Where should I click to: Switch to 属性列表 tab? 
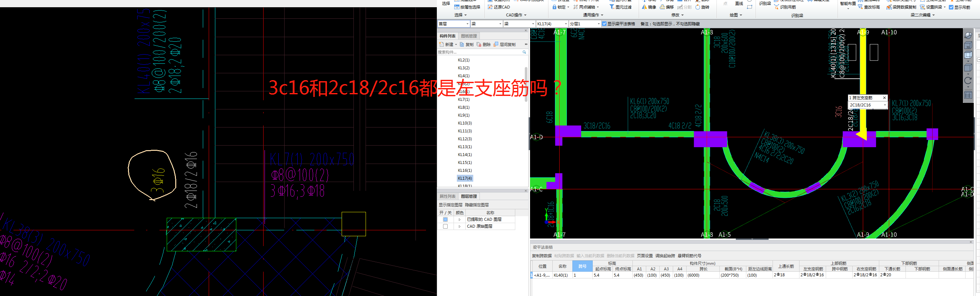(x=447, y=196)
